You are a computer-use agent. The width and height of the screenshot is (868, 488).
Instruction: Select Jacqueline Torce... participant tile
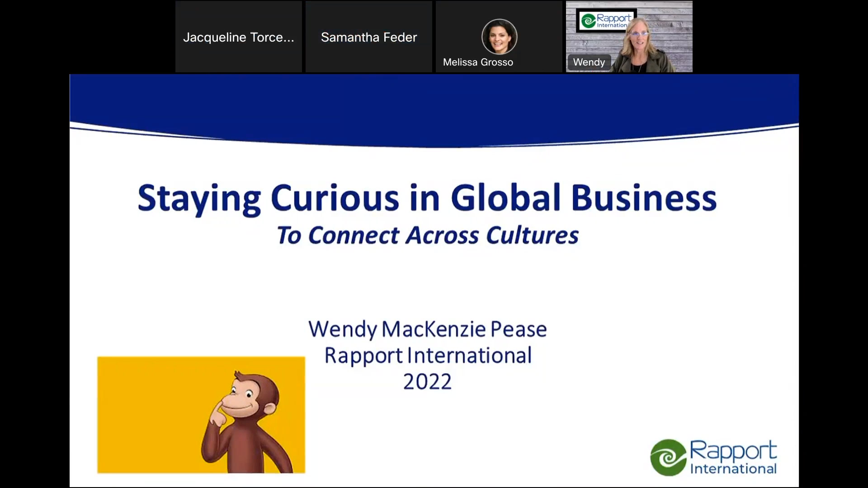click(238, 37)
